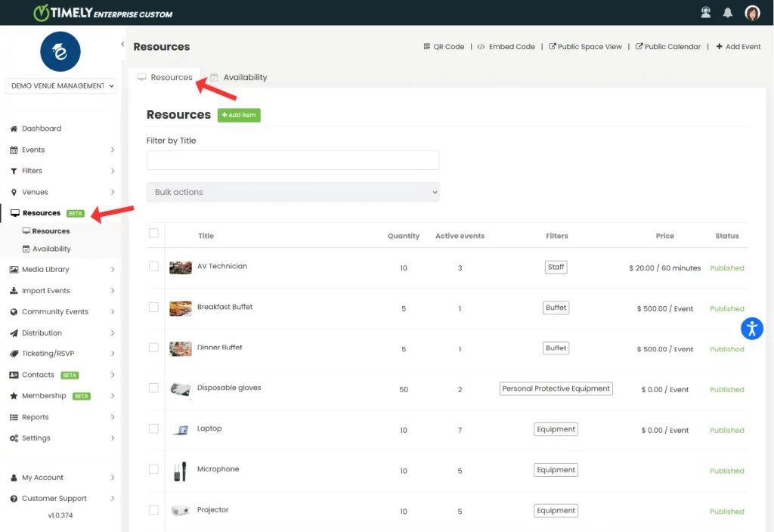Open the user profile avatar
The image size is (774, 532).
point(752,12)
